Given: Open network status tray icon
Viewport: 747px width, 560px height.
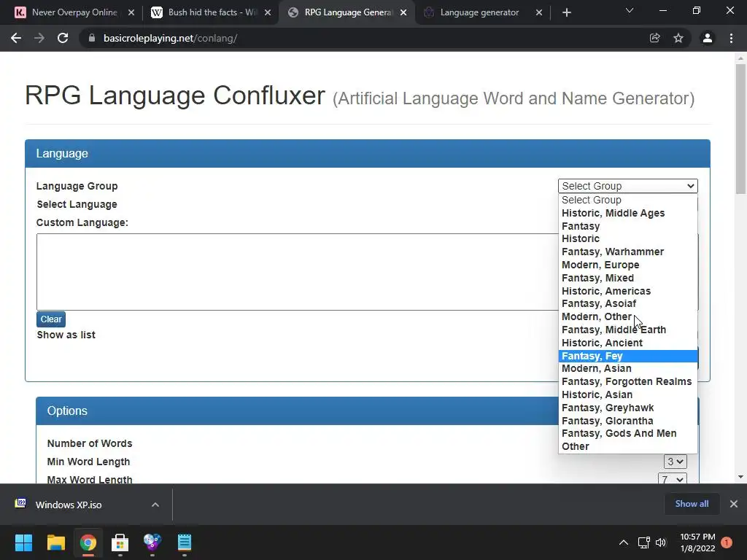Looking at the screenshot, I should click(x=643, y=542).
